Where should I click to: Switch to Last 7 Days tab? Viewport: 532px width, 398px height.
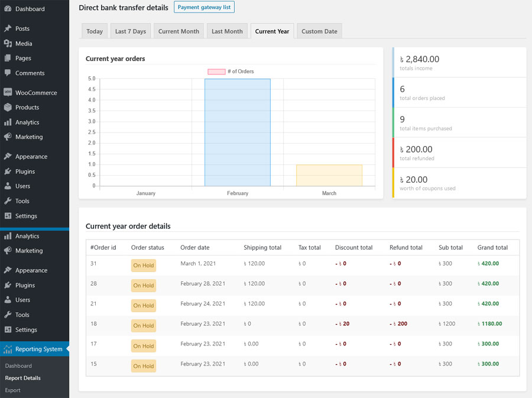pyautogui.click(x=130, y=31)
